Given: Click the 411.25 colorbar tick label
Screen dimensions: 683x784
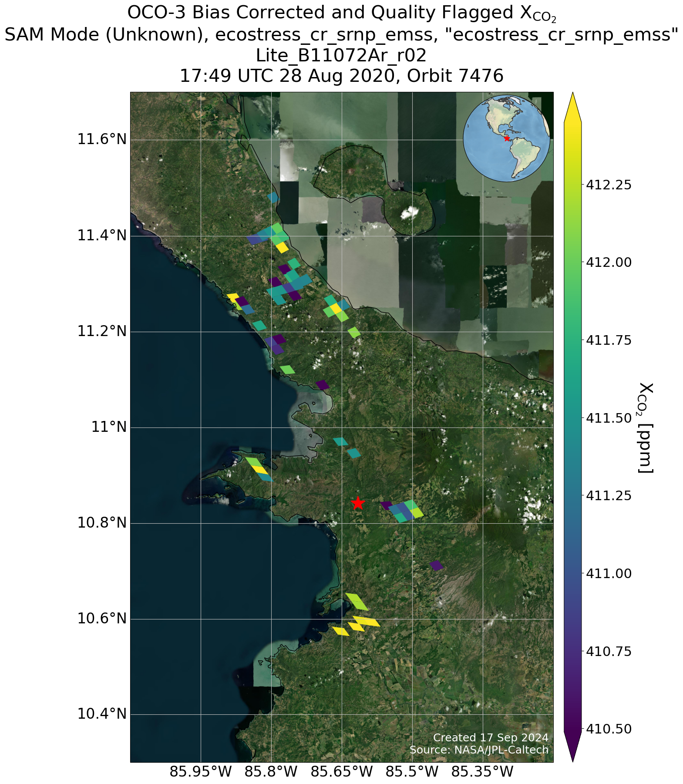Looking at the screenshot, I should click(x=609, y=496).
